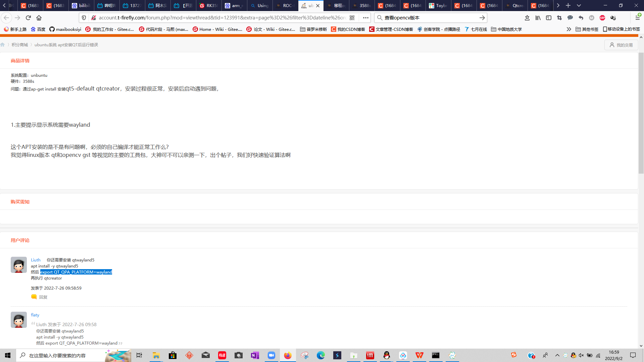Open 积分商城 breadcrumb link
The height and width of the screenshot is (362, 644).
click(20, 45)
